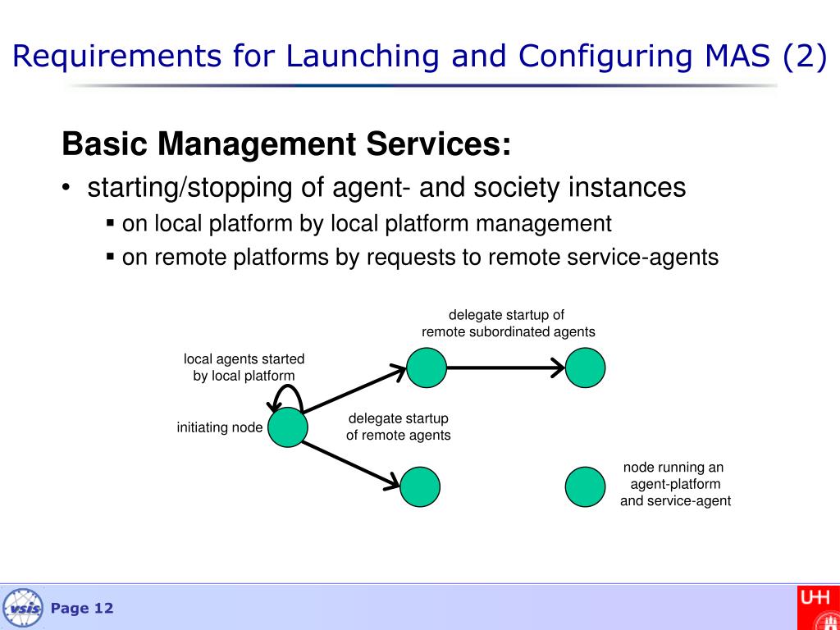Click the horizontal arrow between the two upper nodes
This screenshot has height=630, width=840.
point(505,367)
